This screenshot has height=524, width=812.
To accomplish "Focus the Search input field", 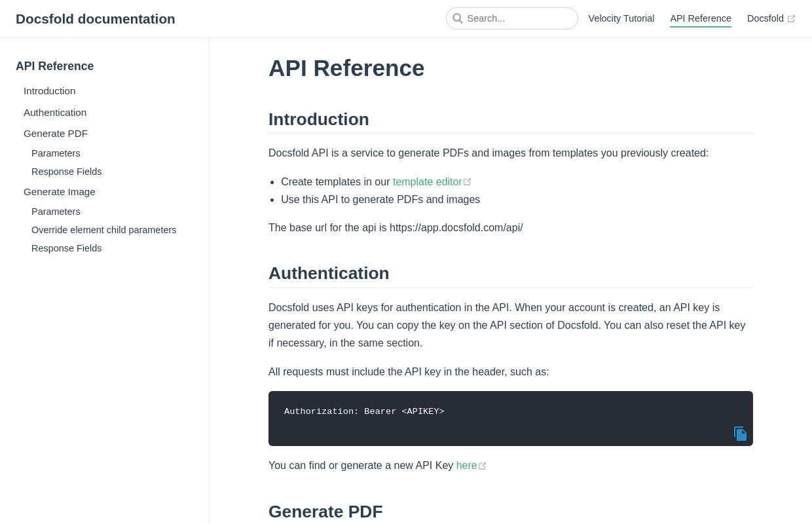I will (512, 18).
